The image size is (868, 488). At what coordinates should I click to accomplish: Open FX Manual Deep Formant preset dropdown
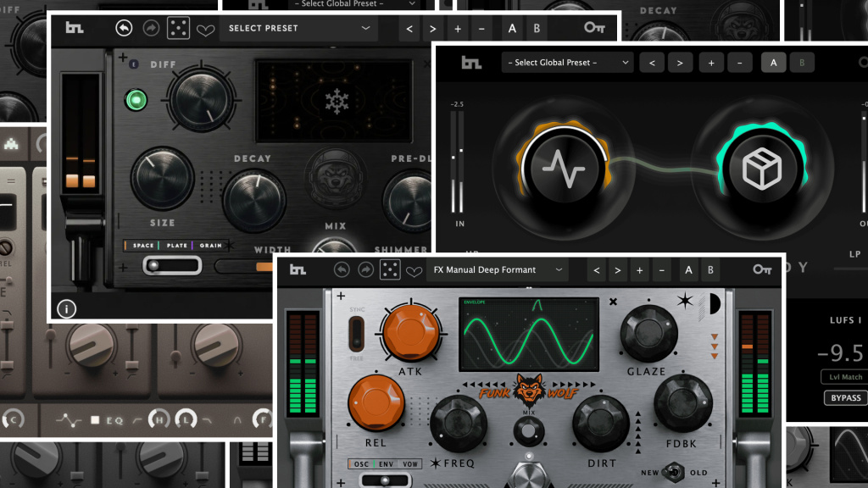[x=497, y=270]
